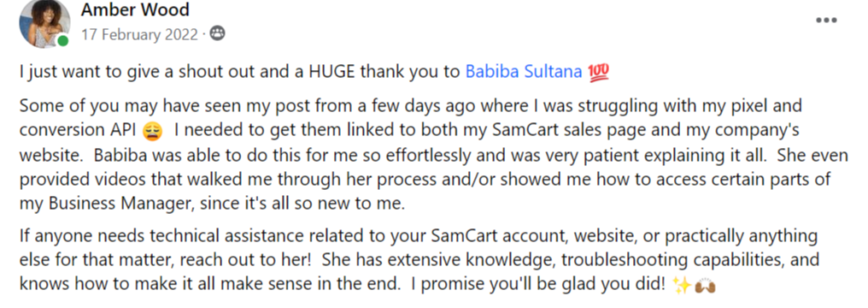Click the green online status dot
Viewport: 868px width, 308px height.
point(63,41)
